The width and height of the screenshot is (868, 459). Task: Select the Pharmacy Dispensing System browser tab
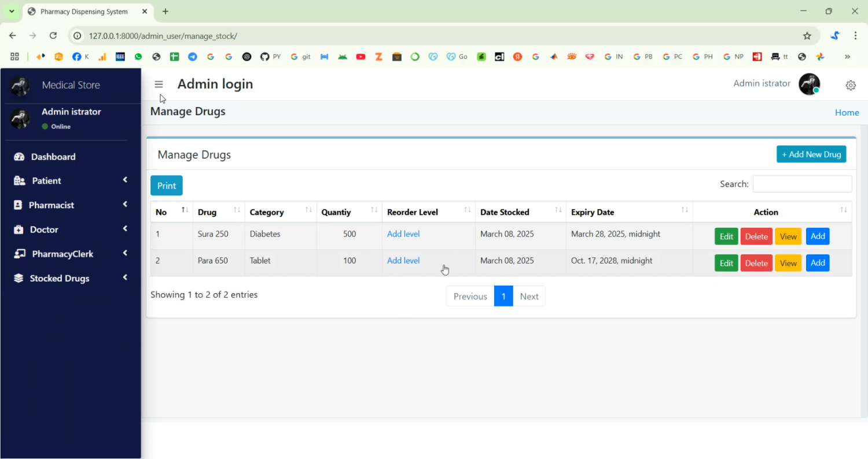click(84, 12)
